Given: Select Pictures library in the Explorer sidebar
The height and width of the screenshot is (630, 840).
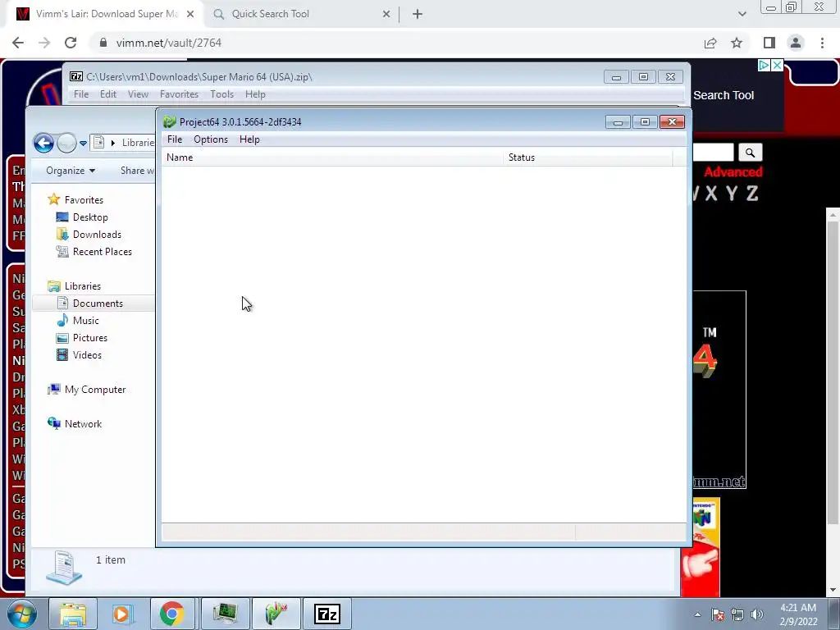Looking at the screenshot, I should [x=90, y=337].
